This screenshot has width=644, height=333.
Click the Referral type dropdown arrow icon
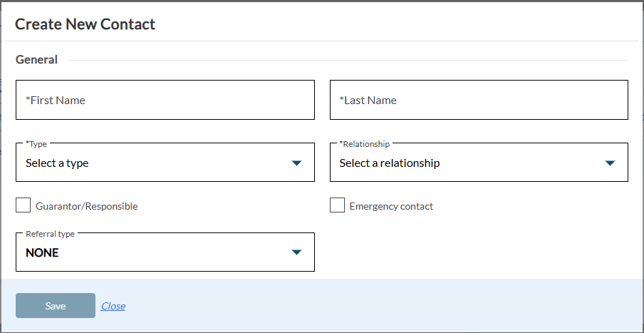click(297, 252)
